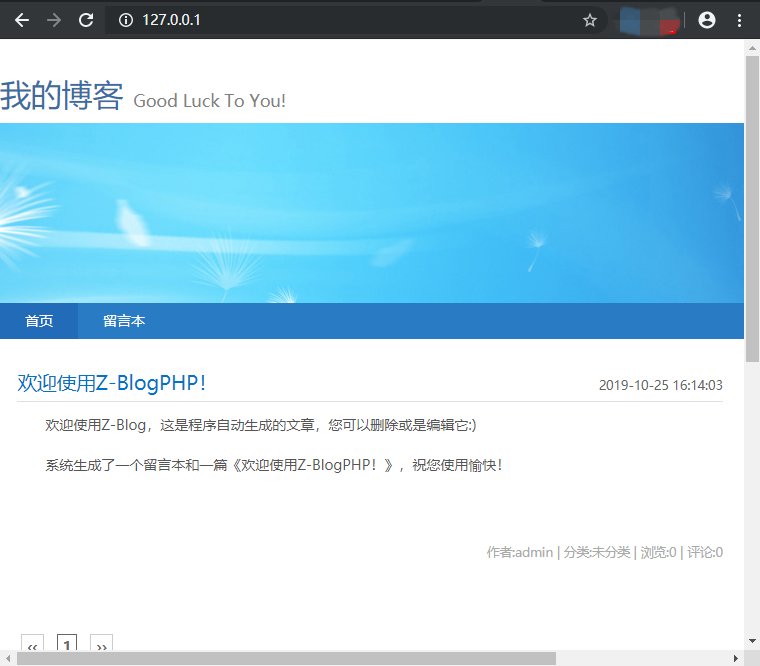This screenshot has width=760, height=666.
Task: Click the horizontal scrollbar thumb
Action: [x=286, y=658]
